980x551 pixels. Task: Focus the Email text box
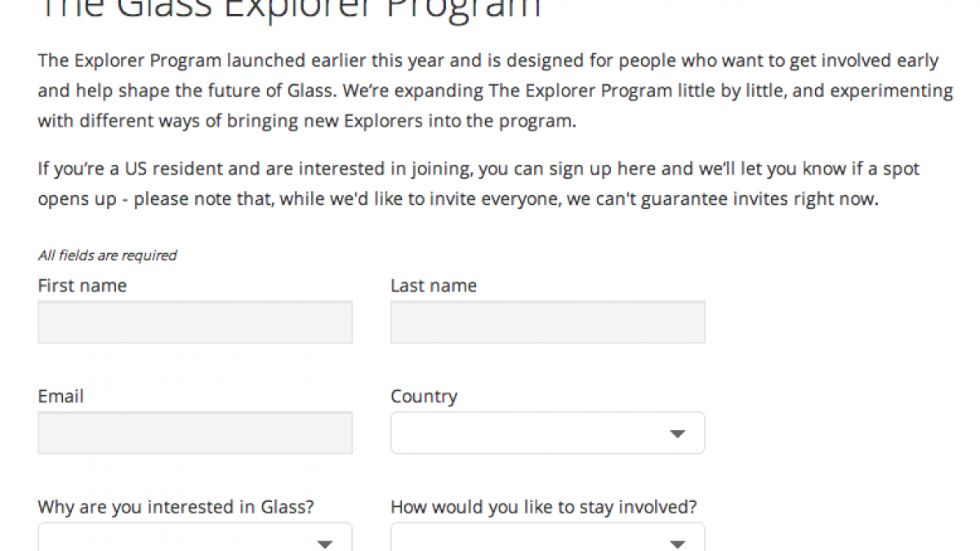(x=195, y=433)
